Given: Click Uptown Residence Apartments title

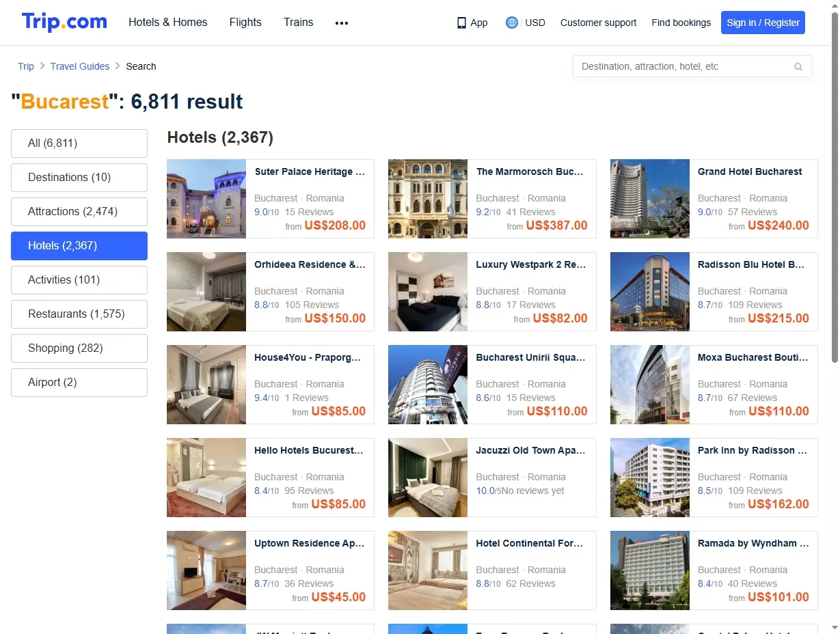Looking at the screenshot, I should coord(310,544).
